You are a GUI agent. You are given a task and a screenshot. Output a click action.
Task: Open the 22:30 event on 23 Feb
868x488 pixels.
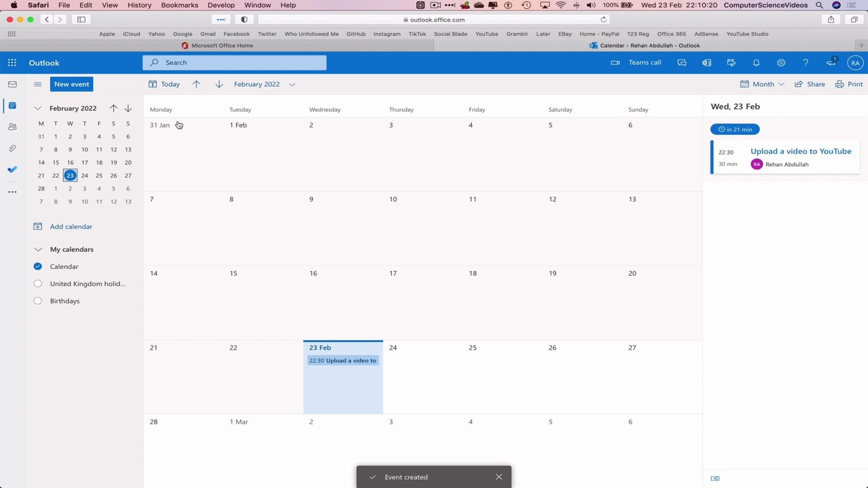pyautogui.click(x=342, y=361)
